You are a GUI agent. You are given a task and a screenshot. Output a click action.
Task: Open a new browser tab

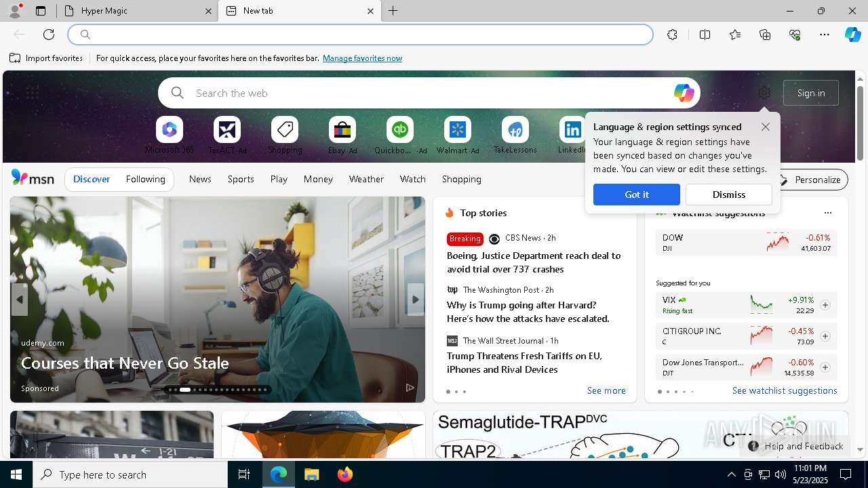pyautogui.click(x=393, y=11)
